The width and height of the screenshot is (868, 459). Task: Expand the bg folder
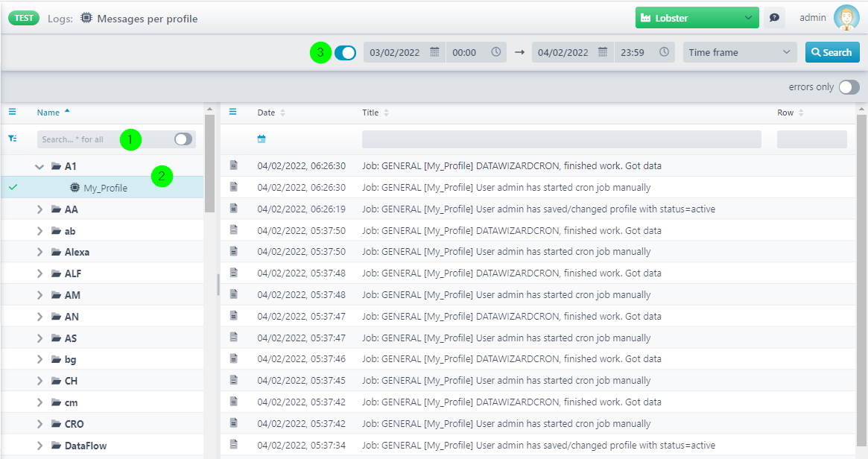click(39, 359)
